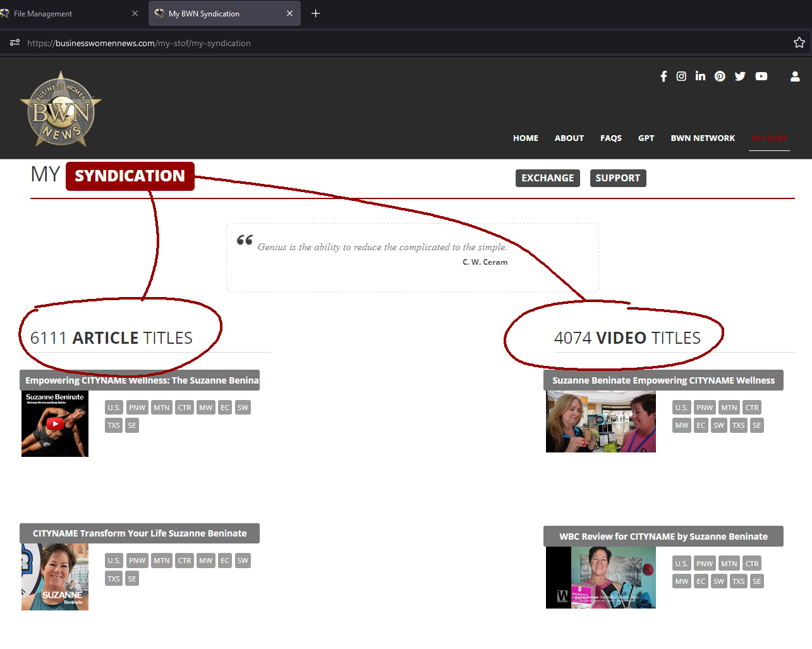The height and width of the screenshot is (649, 812).
Task: Select SE tag under Empowering CITYNAME Wellness article
Action: 132,425
